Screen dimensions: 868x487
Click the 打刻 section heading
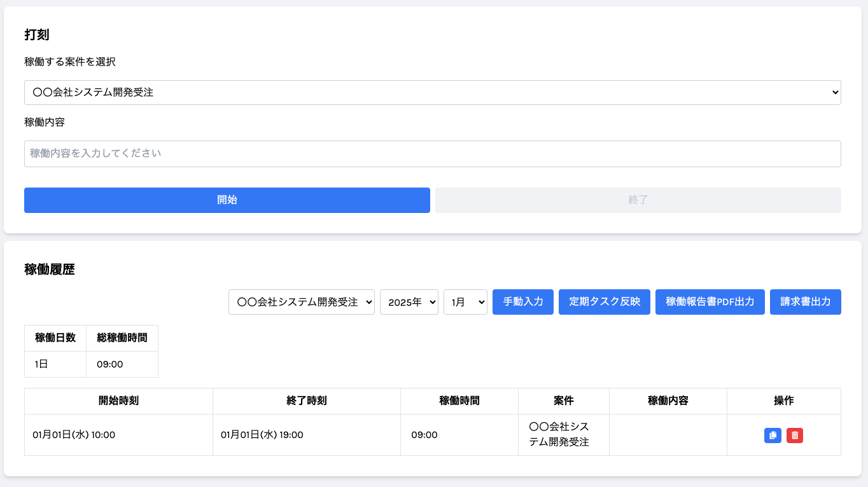(37, 35)
